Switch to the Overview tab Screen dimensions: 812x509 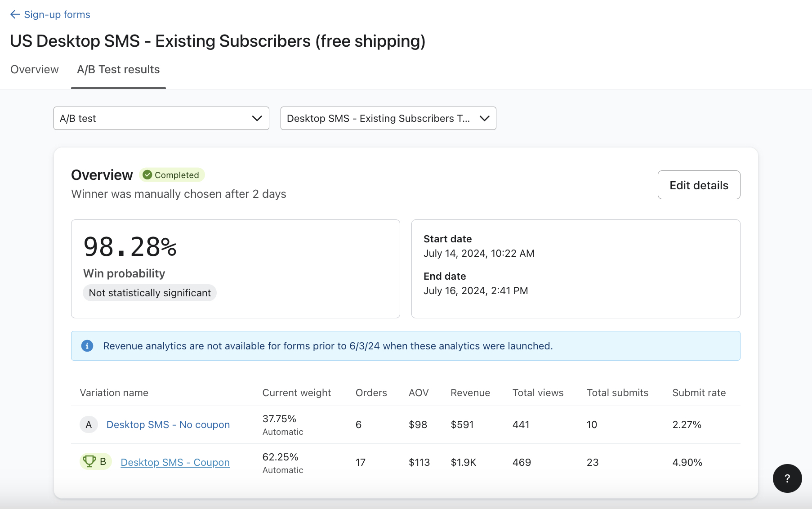[x=34, y=69]
